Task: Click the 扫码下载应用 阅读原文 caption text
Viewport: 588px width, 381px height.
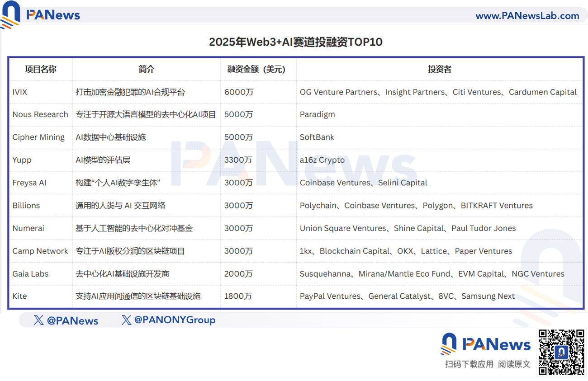Action: [488, 364]
